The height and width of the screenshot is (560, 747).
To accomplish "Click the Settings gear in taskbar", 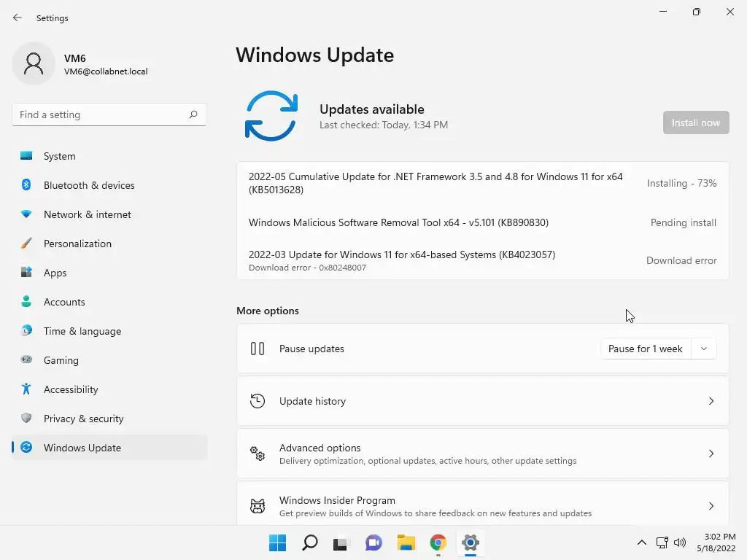I will click(x=471, y=542).
